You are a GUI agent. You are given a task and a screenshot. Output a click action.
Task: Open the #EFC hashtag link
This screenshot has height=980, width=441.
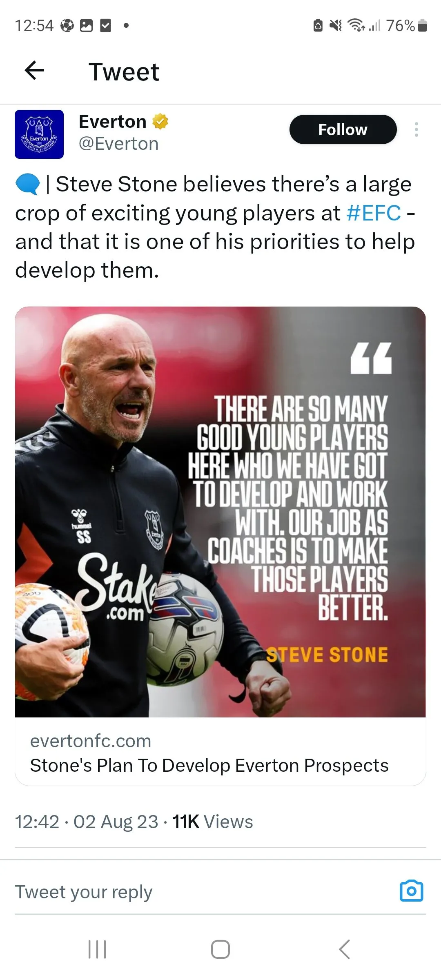(x=374, y=213)
